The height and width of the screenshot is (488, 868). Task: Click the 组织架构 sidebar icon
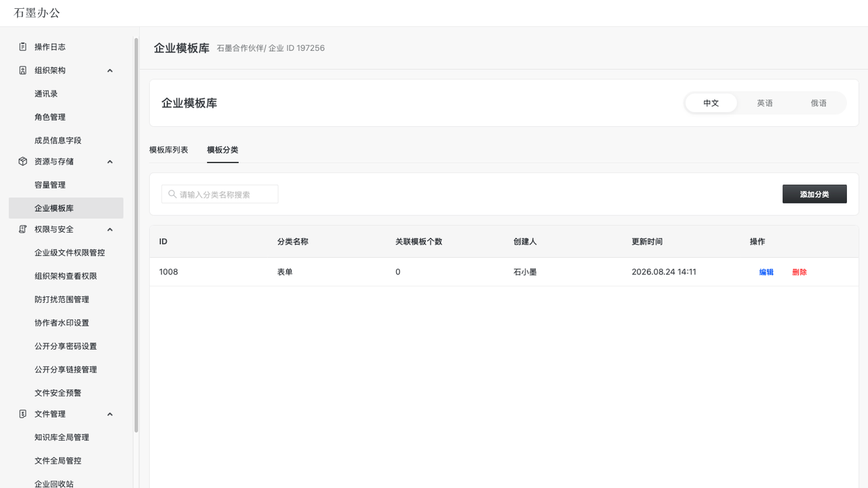23,70
